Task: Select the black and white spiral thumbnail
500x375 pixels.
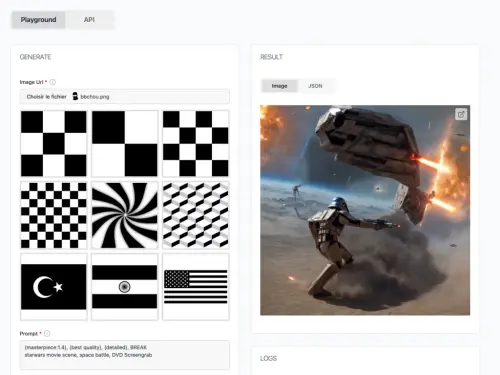Action: click(x=125, y=215)
